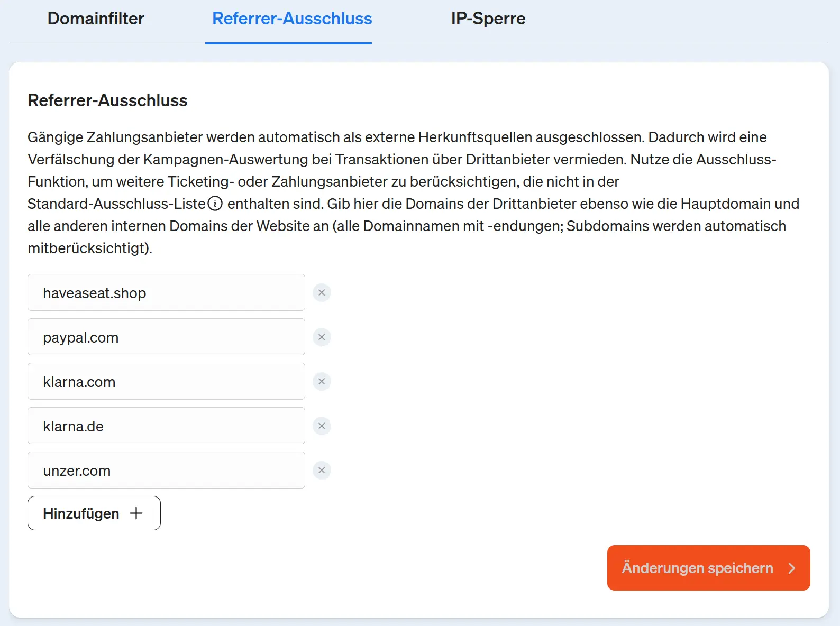Viewport: 840px width, 626px height.
Task: Edit the klarna.de domain field
Action: pos(166,426)
